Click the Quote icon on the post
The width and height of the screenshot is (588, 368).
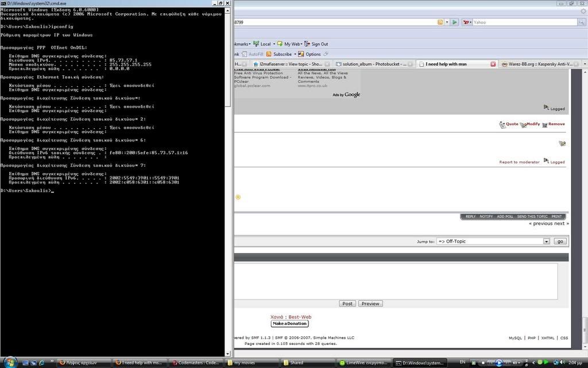[x=503, y=124]
